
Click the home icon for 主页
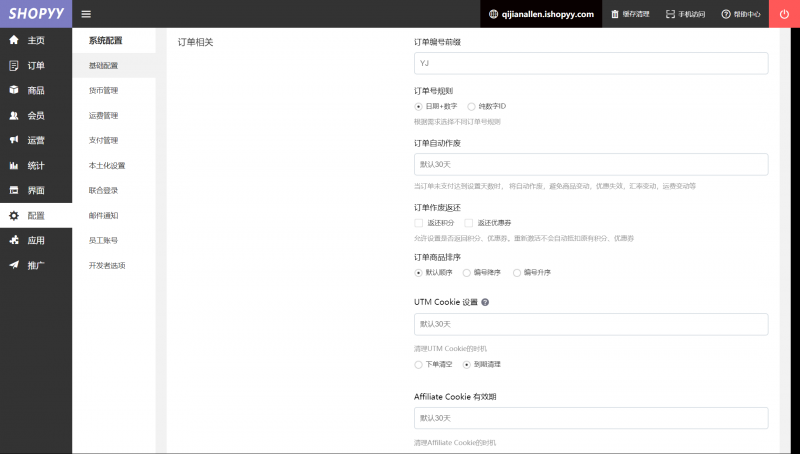point(14,40)
